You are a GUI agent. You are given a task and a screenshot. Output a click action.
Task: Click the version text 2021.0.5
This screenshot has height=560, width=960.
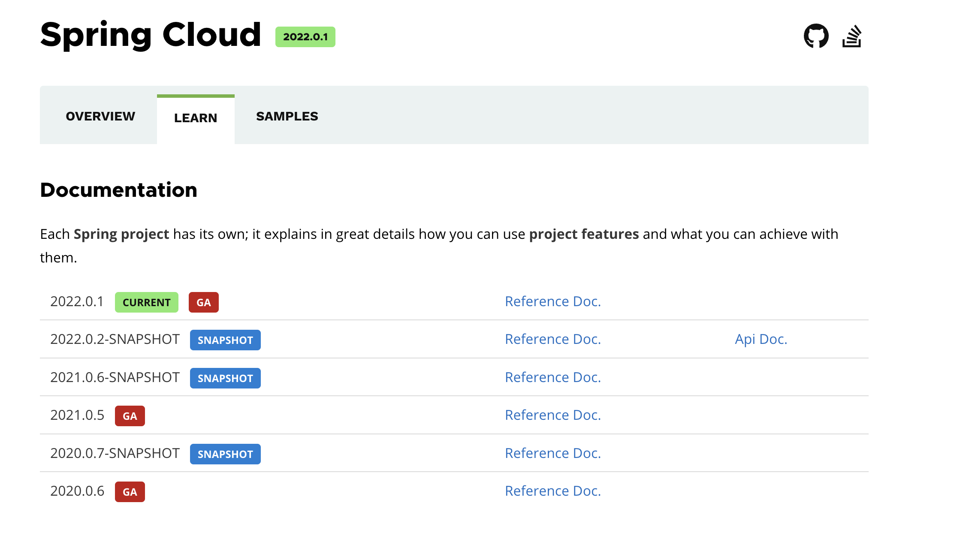point(77,415)
